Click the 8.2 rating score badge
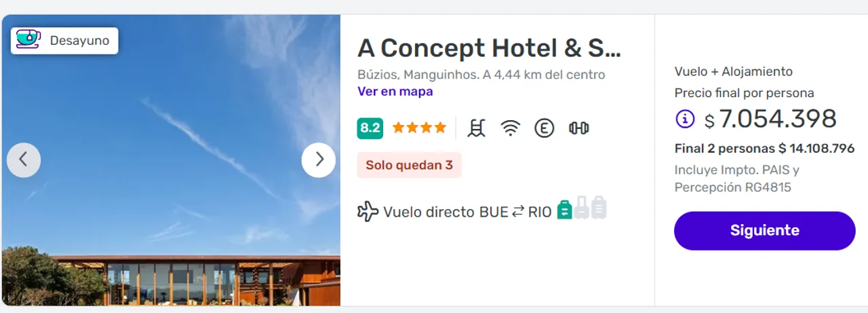This screenshot has width=868, height=313. [370, 128]
